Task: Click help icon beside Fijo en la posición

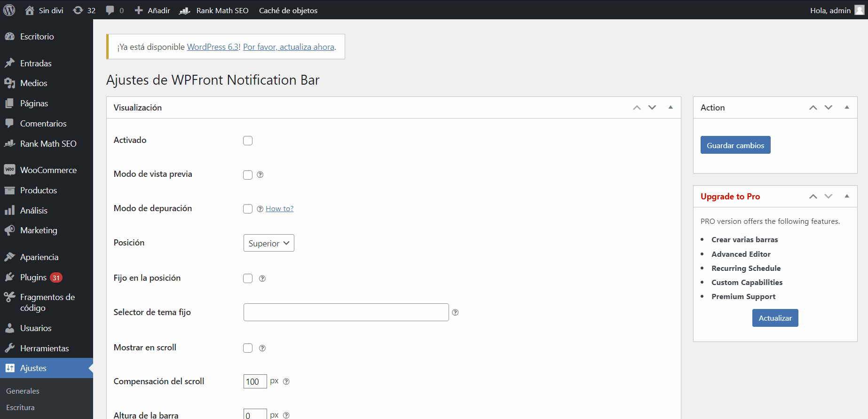Action: pos(262,279)
